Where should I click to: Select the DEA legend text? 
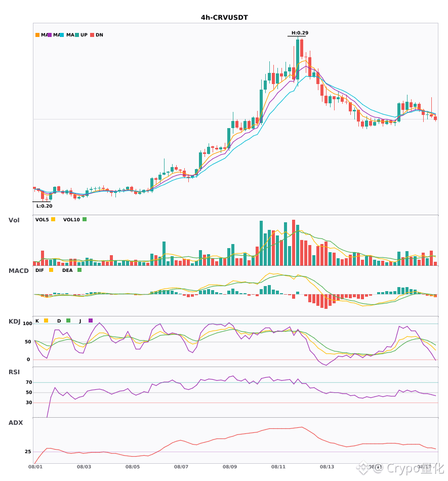coord(67,270)
